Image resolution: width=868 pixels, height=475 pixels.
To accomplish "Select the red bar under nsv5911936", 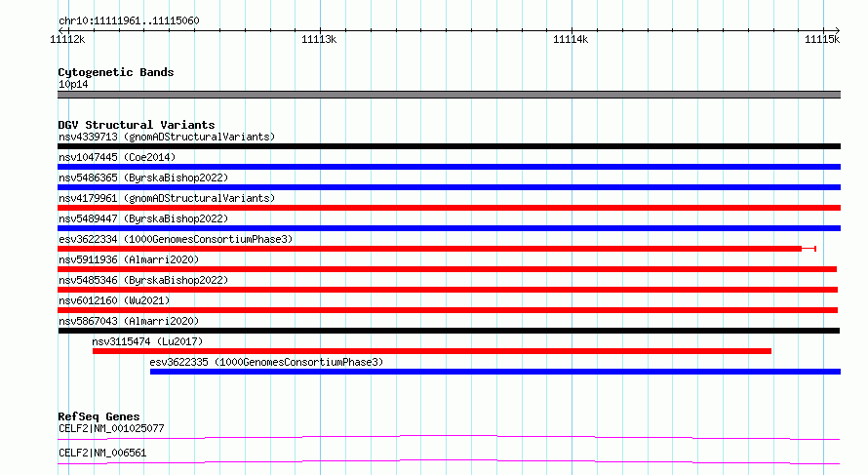I will (x=448, y=269).
